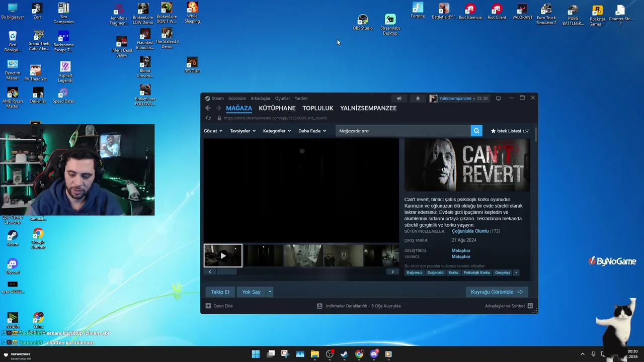Open İndirmeler Duraklatıldı download status
Image resolution: width=644 pixels, height=362 pixels.
coord(359,306)
